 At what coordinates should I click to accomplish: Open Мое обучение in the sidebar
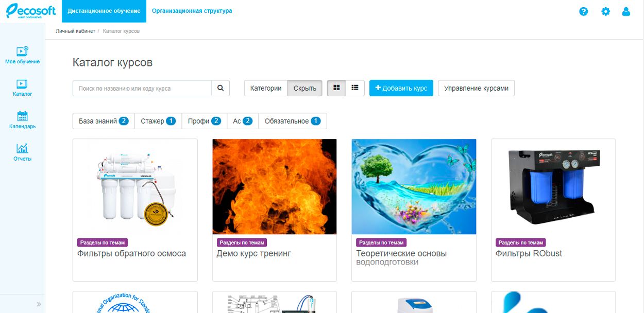tap(22, 55)
